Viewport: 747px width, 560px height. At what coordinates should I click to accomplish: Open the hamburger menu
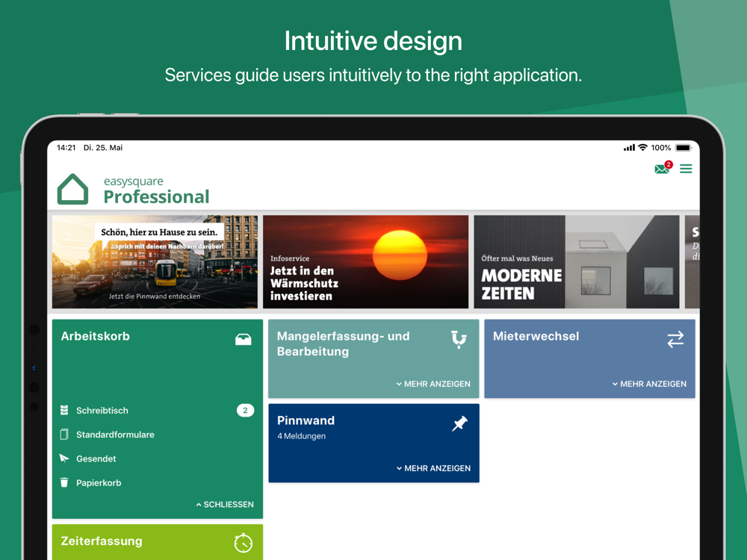[686, 169]
